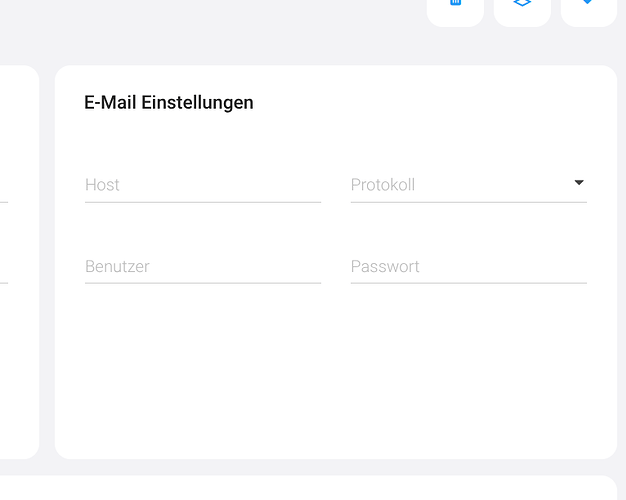Click the underline beneath the Host field

203,202
